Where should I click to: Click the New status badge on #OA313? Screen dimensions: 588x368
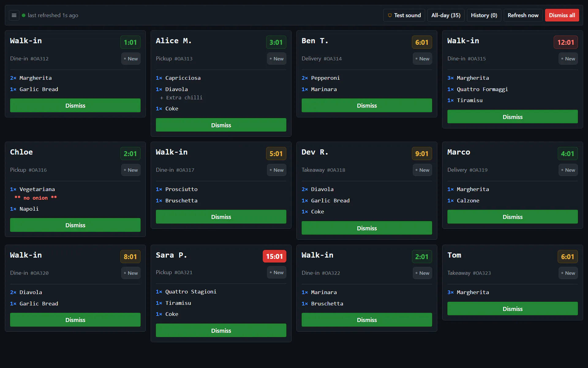[277, 59]
